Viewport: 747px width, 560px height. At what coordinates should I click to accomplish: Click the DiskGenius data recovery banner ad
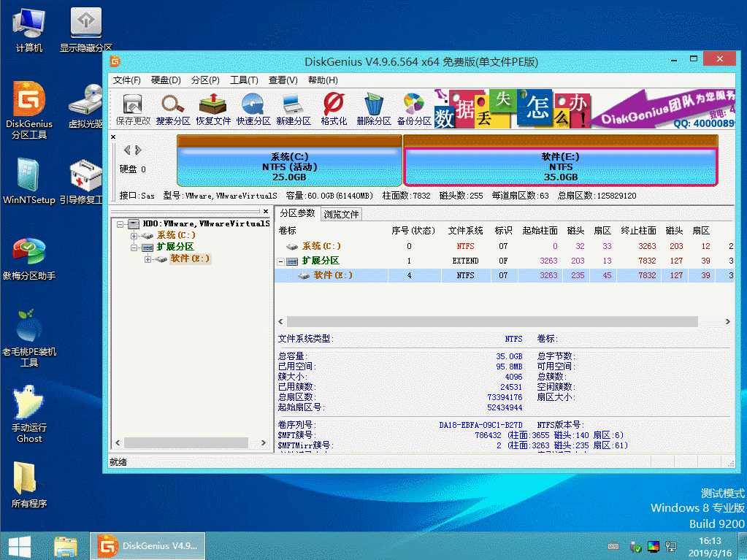tap(584, 109)
